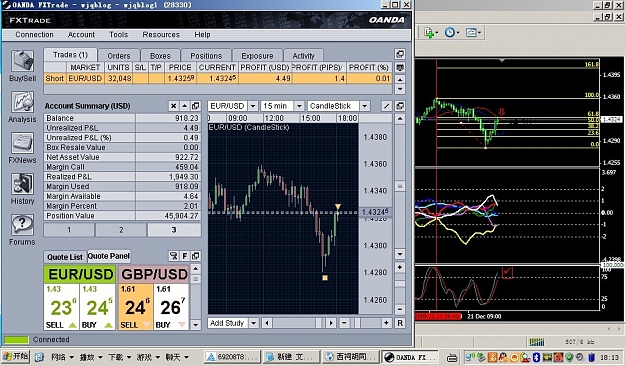The image size is (625, 366).
Task: Expand the taskbar 下载 menu arrow
Action: (x=129, y=357)
